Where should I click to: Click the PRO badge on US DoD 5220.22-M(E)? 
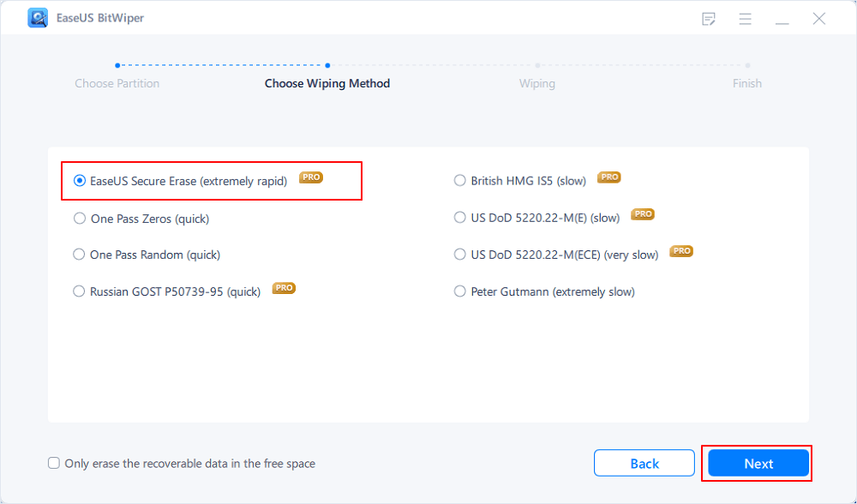pyautogui.click(x=642, y=214)
